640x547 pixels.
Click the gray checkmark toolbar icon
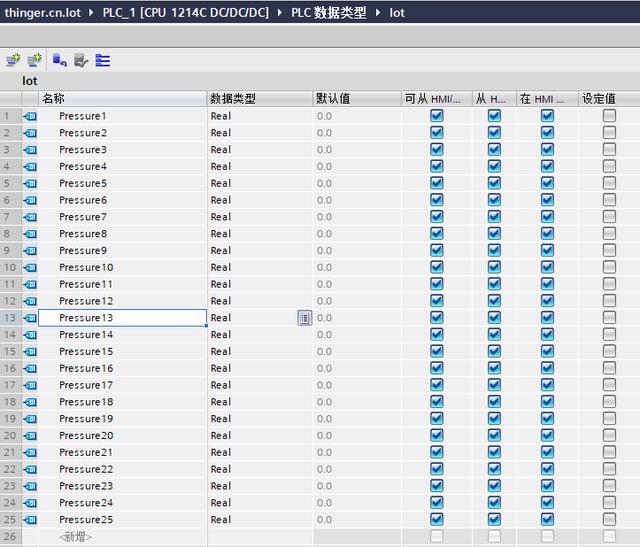[81, 61]
